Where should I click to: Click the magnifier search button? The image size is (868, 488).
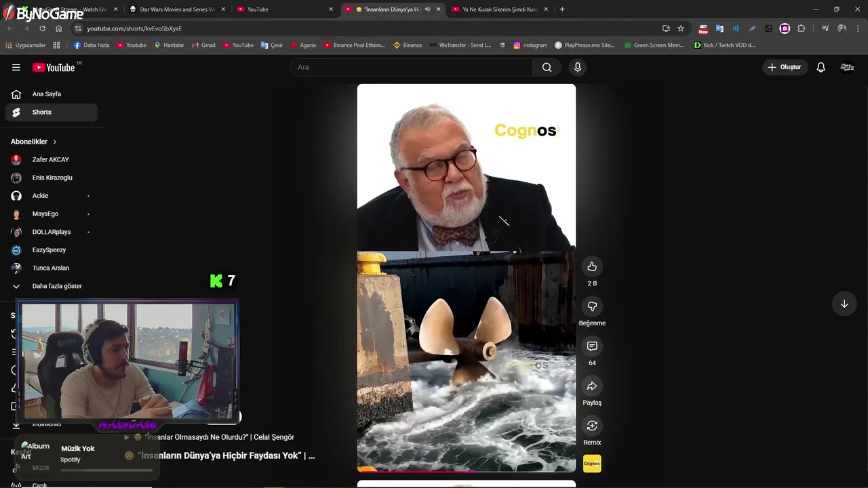(x=547, y=67)
